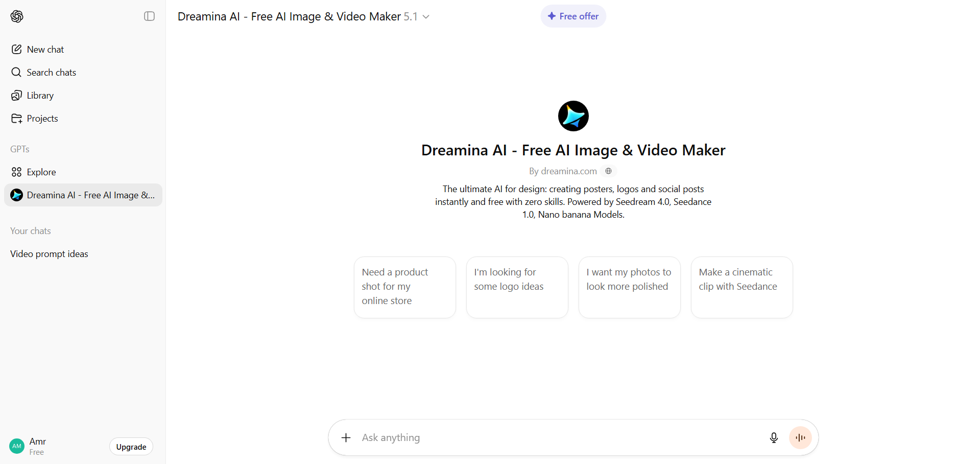Open Search chats
The width and height of the screenshot is (980, 464).
83,72
